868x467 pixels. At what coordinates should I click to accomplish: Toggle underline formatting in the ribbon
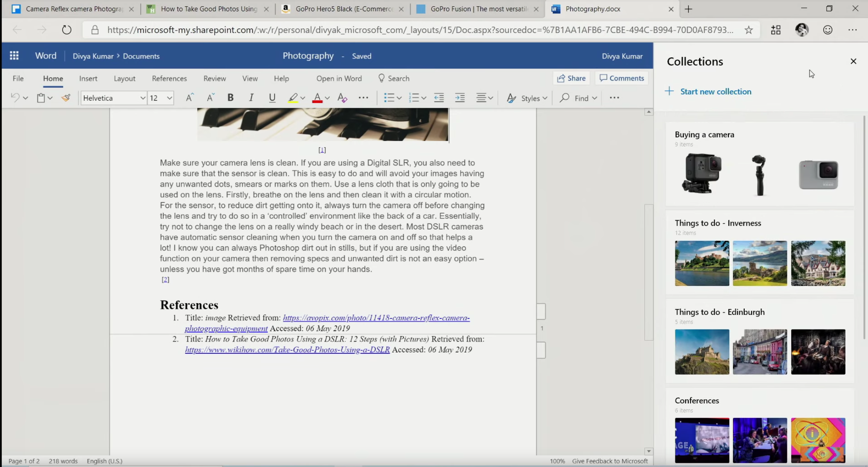(x=272, y=98)
